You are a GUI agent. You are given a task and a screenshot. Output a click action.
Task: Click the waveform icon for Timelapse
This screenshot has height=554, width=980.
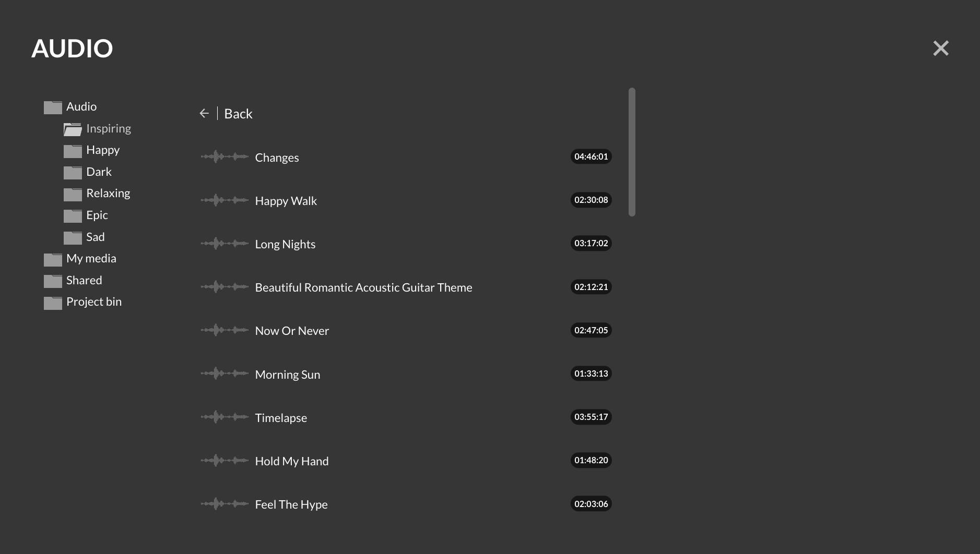point(225,417)
